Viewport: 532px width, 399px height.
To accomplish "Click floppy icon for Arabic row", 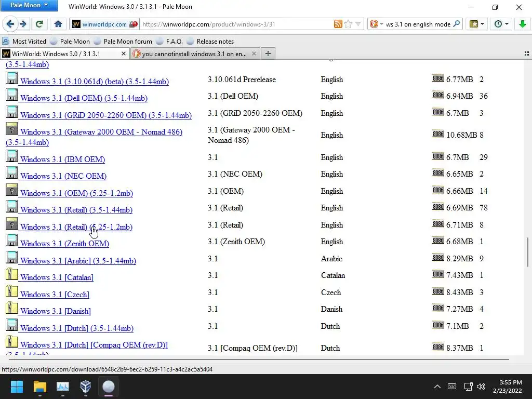I will (x=12, y=257).
